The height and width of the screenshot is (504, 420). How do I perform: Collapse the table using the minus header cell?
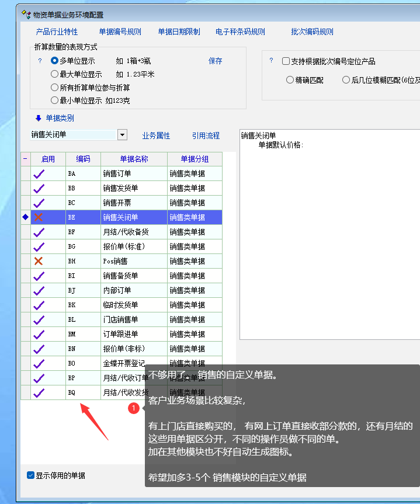click(x=25, y=159)
